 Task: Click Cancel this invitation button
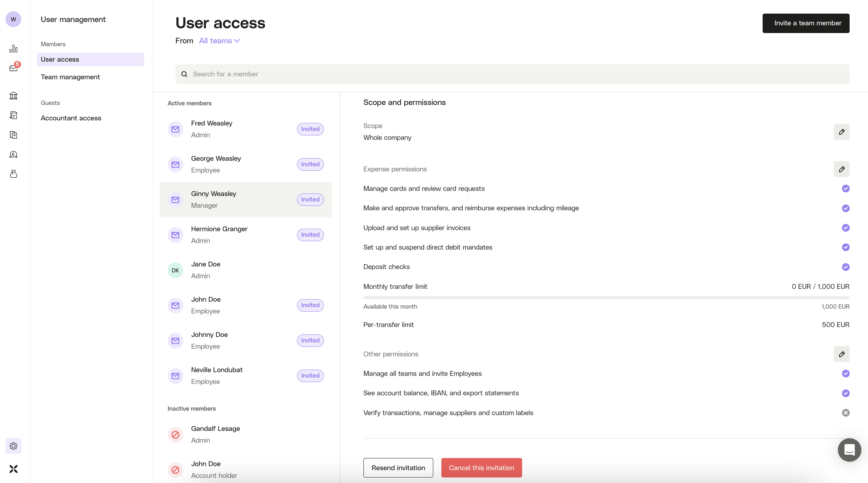[x=481, y=468]
